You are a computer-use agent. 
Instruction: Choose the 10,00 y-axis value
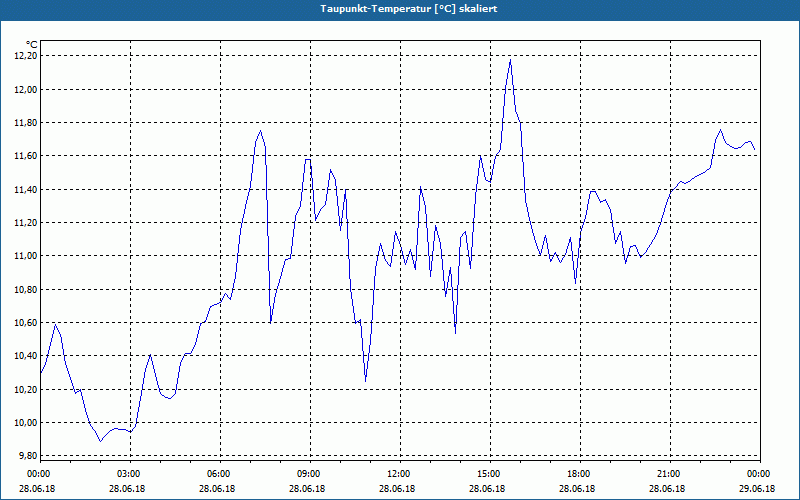(27, 423)
